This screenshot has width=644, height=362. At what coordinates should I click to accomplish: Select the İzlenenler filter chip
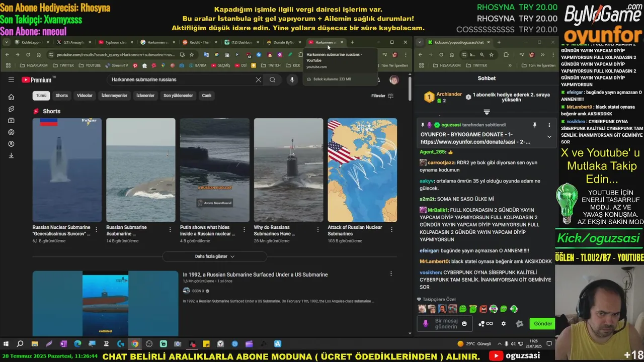145,96
